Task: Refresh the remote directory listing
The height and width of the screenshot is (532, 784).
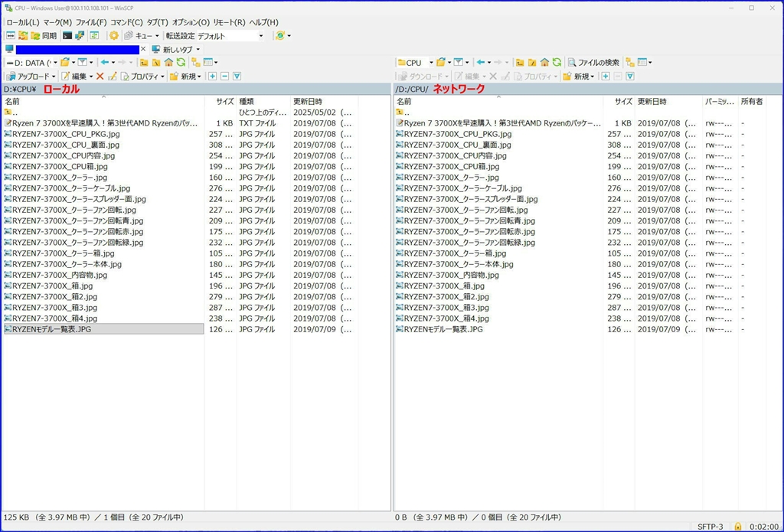Action: click(x=557, y=63)
